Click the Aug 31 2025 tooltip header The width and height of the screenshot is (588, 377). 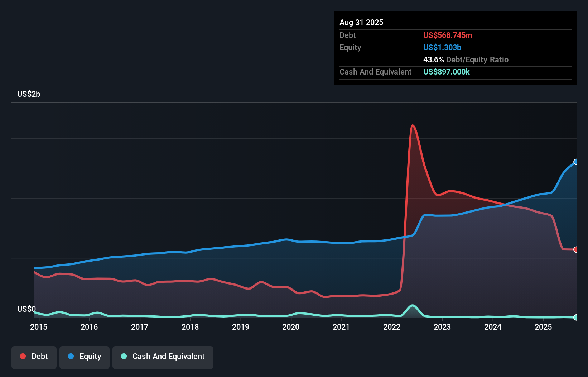click(361, 22)
